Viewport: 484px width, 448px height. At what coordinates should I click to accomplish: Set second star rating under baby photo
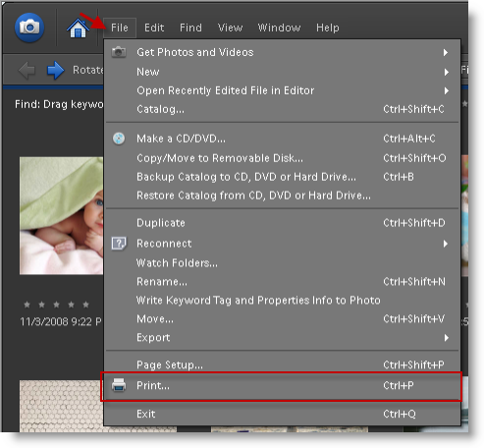[x=41, y=305]
